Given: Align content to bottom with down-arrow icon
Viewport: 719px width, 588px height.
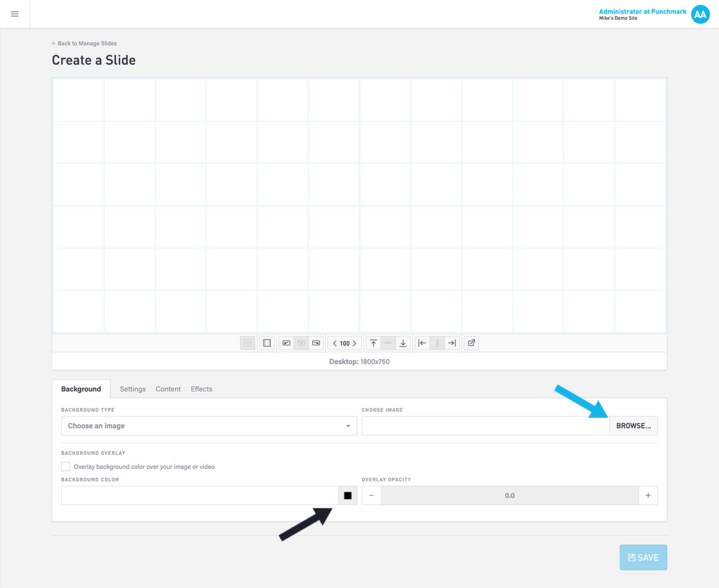Looking at the screenshot, I should (403, 343).
